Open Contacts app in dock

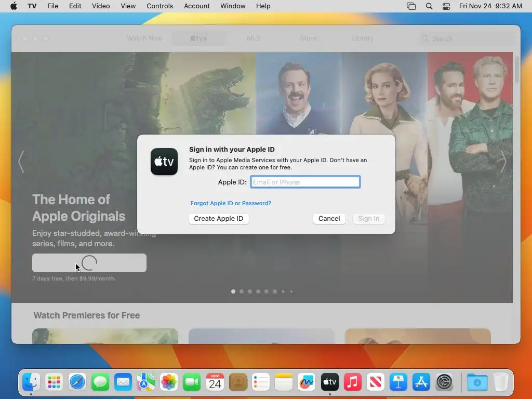coord(238,382)
